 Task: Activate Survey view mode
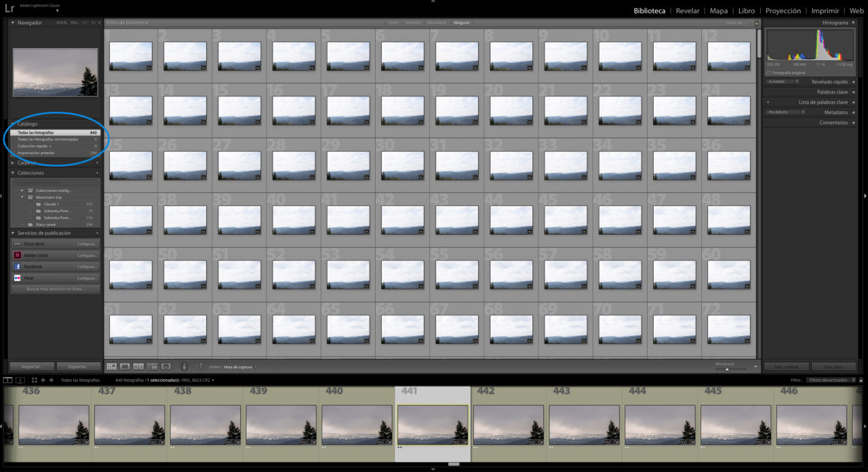pos(152,366)
